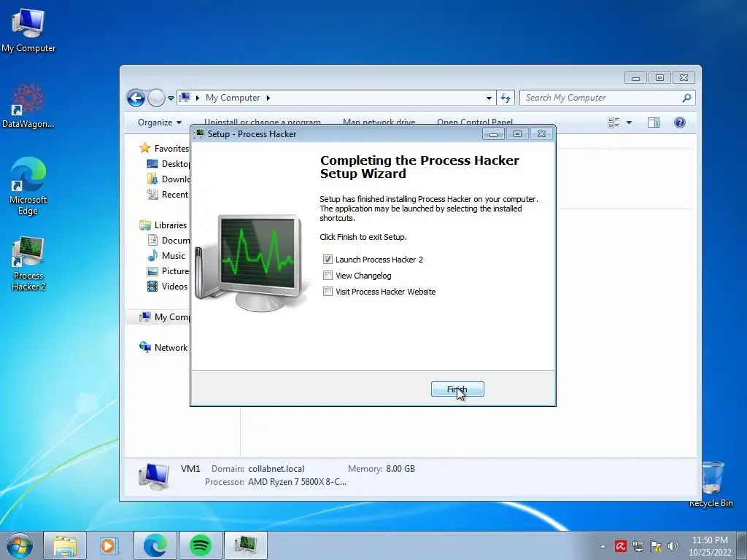Viewport: 747px width, 560px height.
Task: Open the address bar history dropdown
Action: (489, 98)
